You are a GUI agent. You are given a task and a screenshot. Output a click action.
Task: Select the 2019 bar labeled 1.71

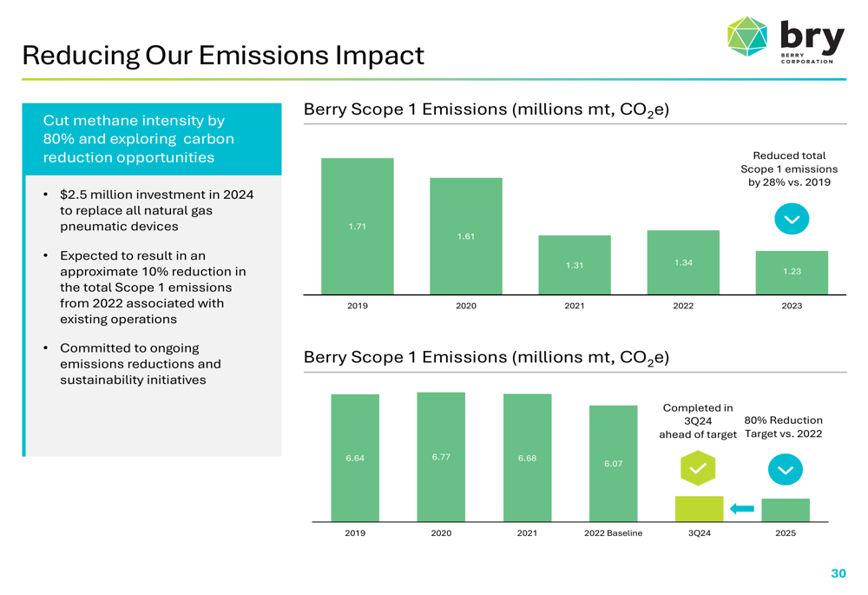[358, 226]
